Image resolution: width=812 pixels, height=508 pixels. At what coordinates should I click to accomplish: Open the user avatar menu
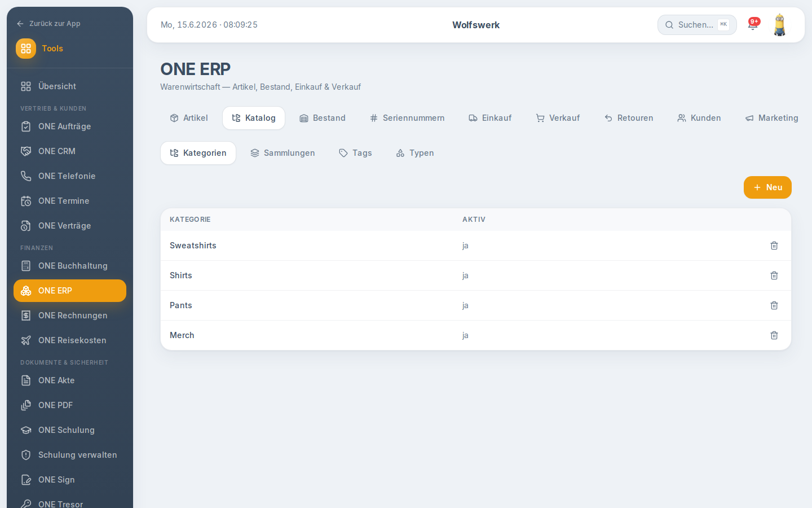click(780, 25)
